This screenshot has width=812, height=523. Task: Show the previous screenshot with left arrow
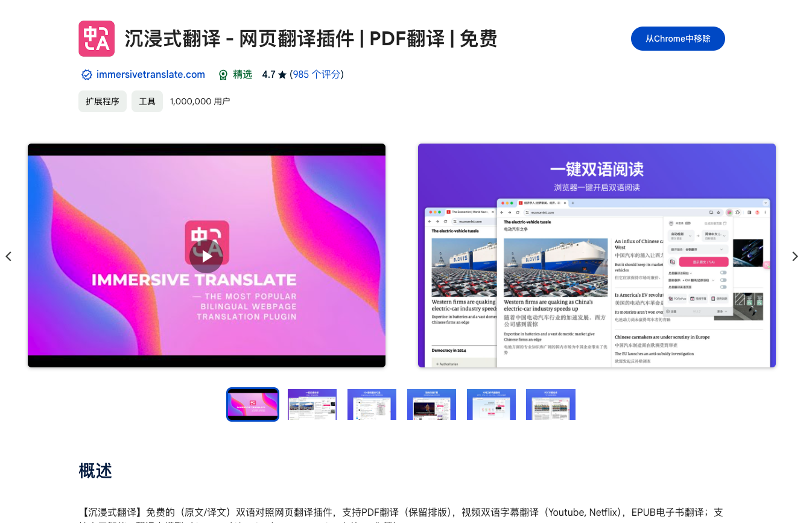[x=8, y=256]
